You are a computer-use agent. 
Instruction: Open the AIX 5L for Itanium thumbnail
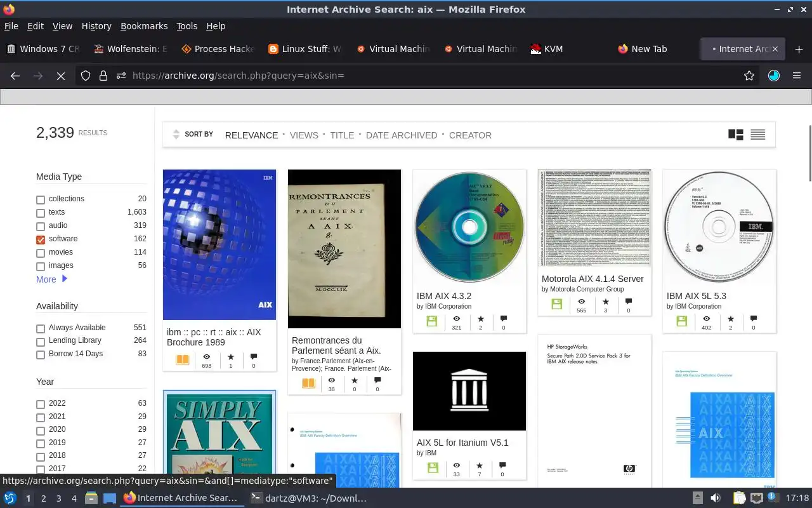(x=469, y=391)
